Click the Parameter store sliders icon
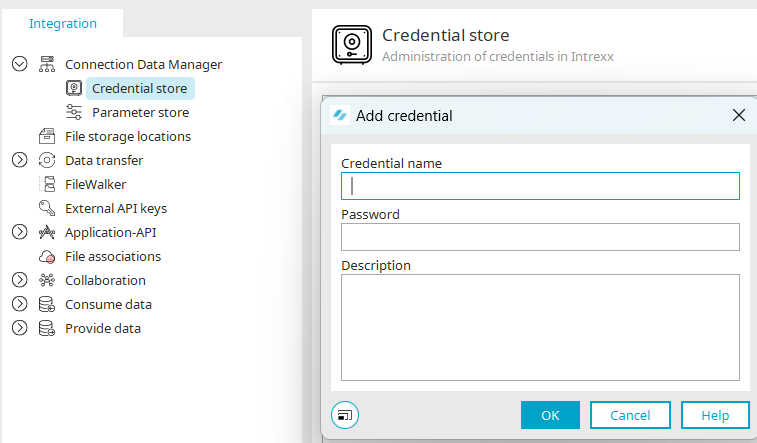757x443 pixels. coord(74,112)
